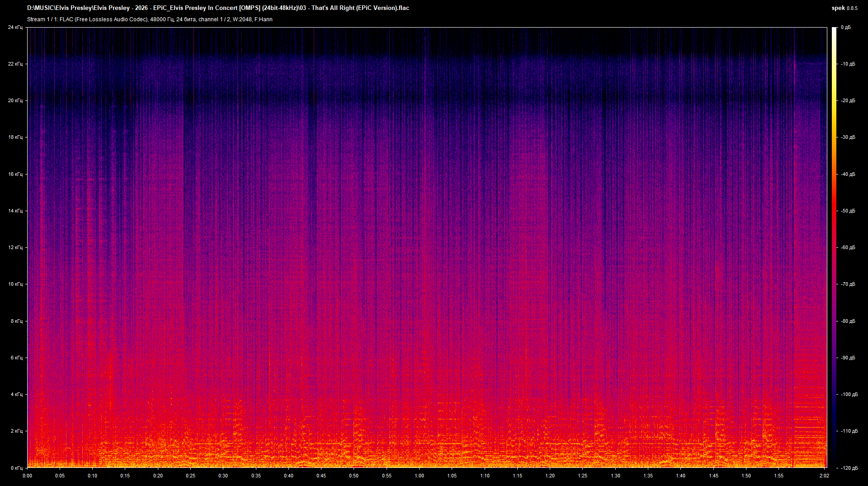The image size is (868, 486).
Task: Click the 16 кГц frequency label
Action: pos(15,174)
